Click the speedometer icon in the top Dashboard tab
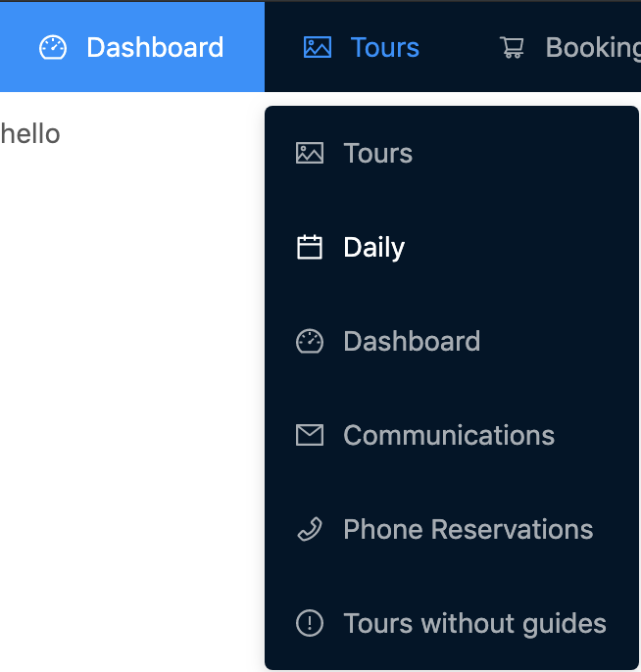641x672 pixels. click(x=53, y=47)
